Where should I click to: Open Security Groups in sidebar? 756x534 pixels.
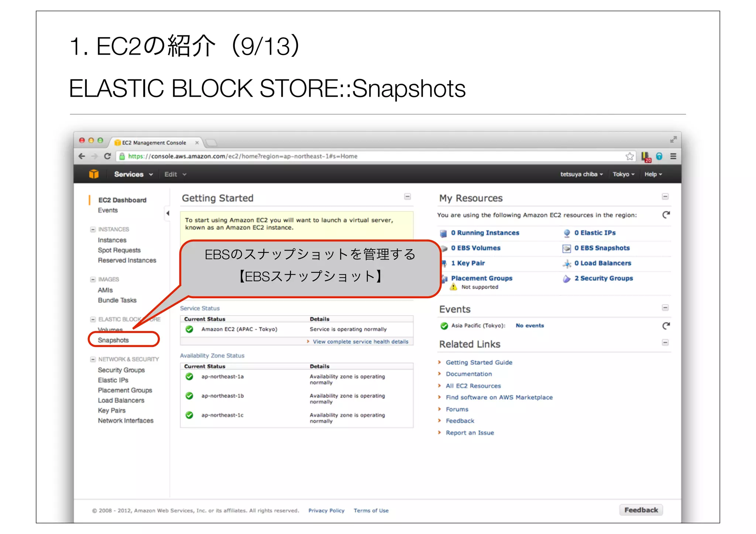pos(121,370)
